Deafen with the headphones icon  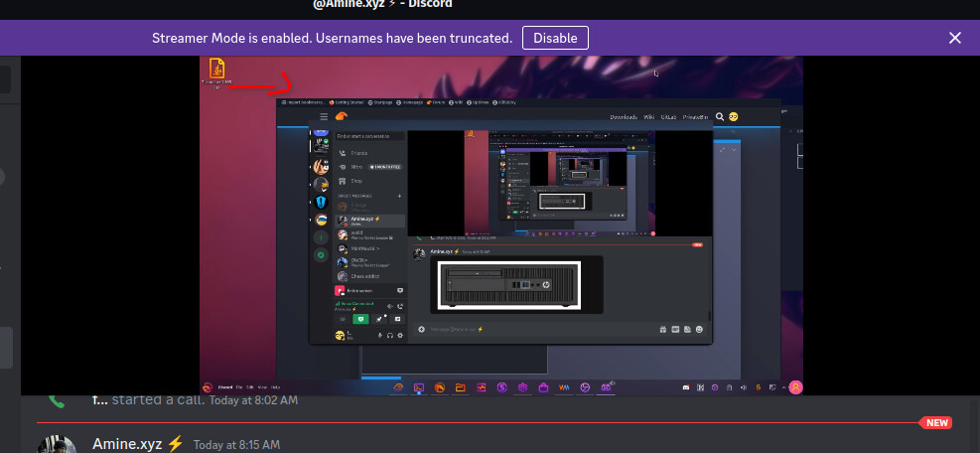[390, 336]
